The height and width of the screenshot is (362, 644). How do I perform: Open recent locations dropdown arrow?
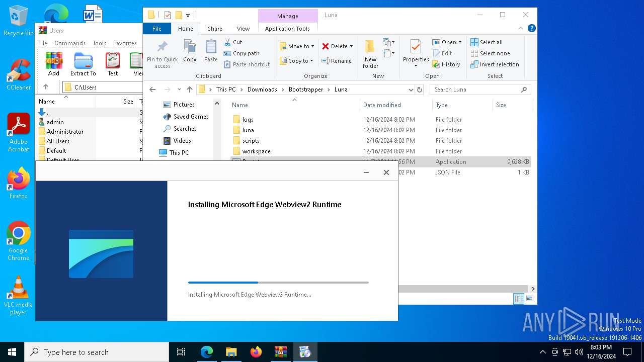click(x=179, y=89)
